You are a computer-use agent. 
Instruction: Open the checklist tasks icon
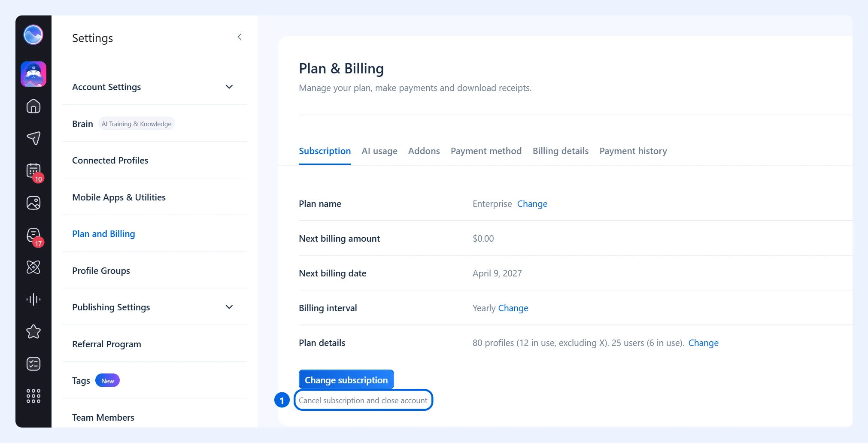[33, 364]
